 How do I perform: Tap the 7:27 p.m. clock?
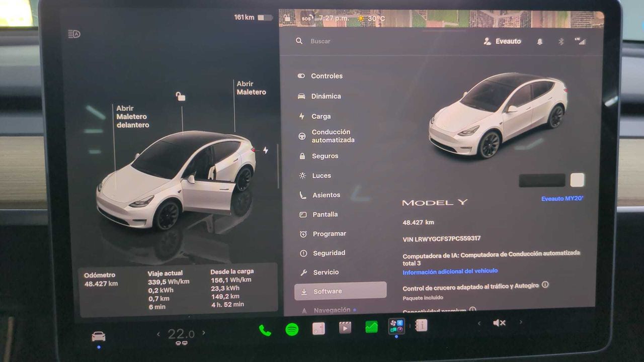(334, 19)
